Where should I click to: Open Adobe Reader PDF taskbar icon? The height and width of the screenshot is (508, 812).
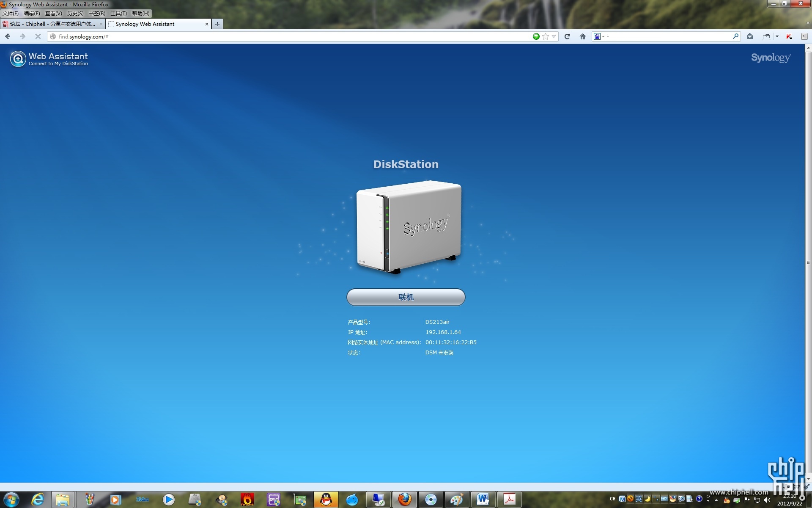[509, 500]
